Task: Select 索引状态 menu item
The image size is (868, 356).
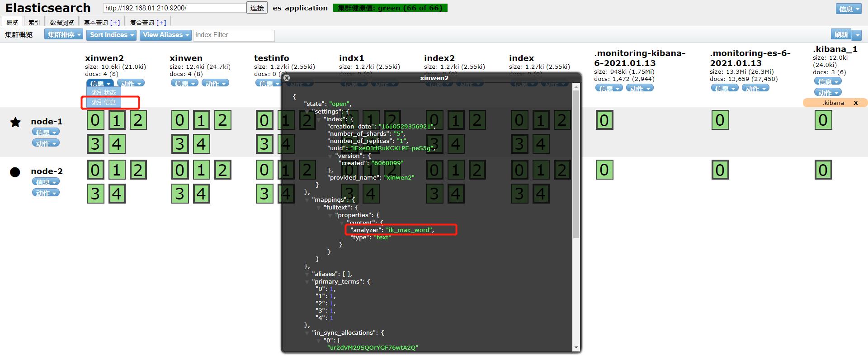Action: click(x=104, y=92)
